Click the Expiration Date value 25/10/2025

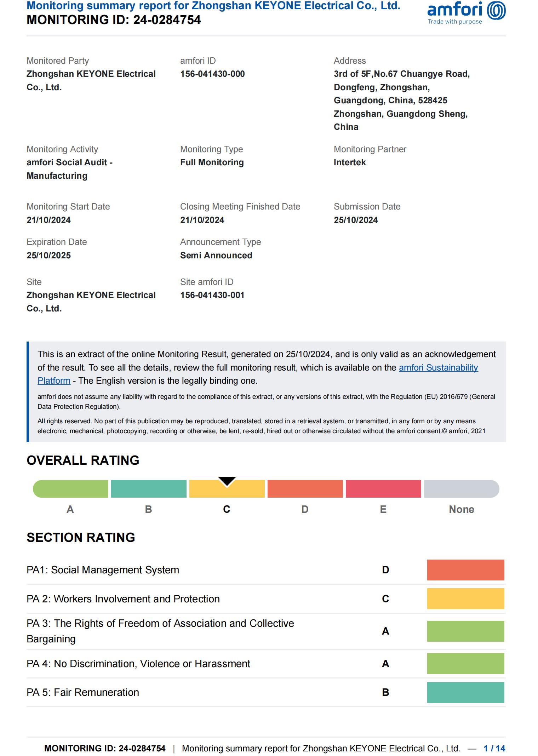pos(49,256)
